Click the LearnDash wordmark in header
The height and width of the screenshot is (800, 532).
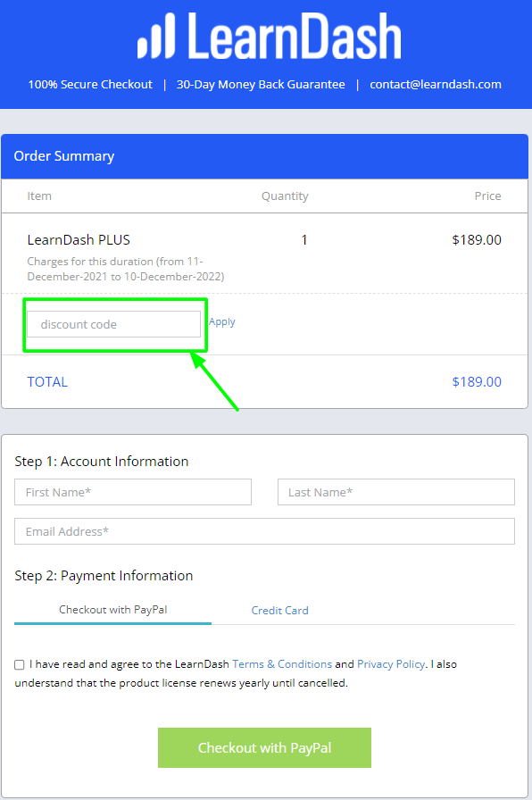pyautogui.click(x=295, y=36)
